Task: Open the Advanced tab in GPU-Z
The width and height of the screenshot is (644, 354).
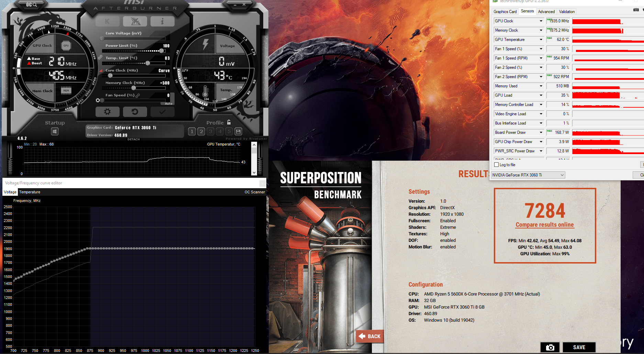Action: [x=546, y=12]
